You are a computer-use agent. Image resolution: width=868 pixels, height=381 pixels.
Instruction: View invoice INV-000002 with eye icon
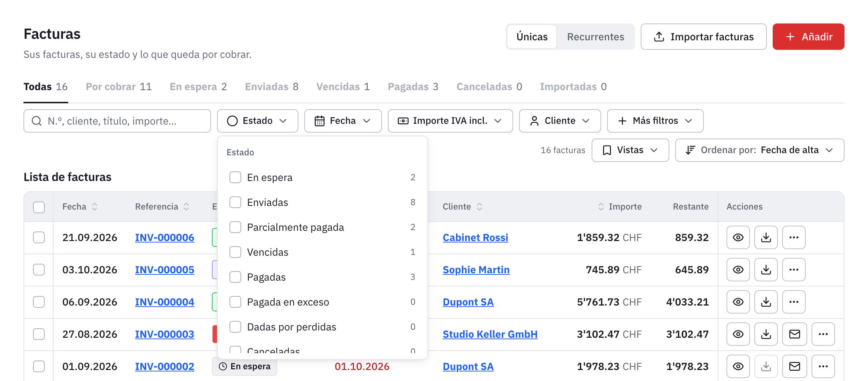738,366
